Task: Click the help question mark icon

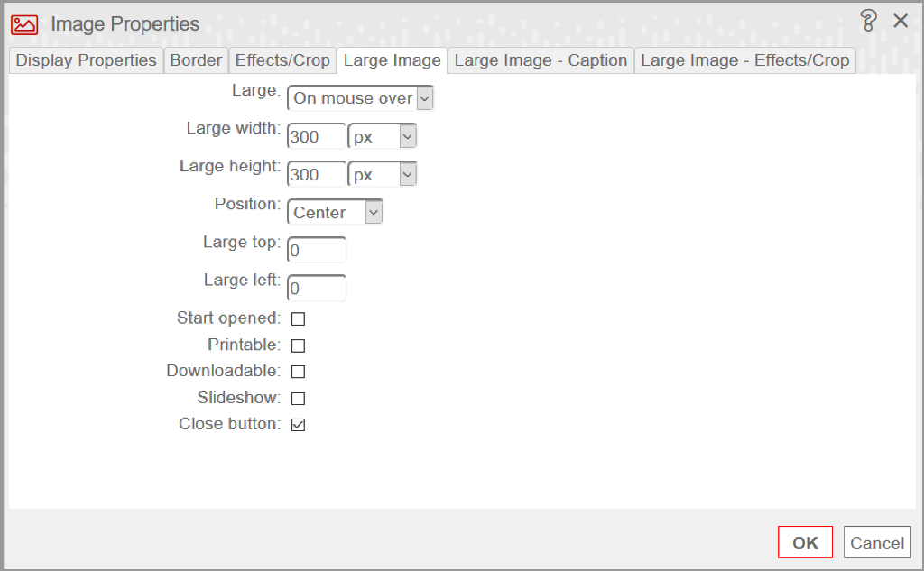Action: click(868, 21)
